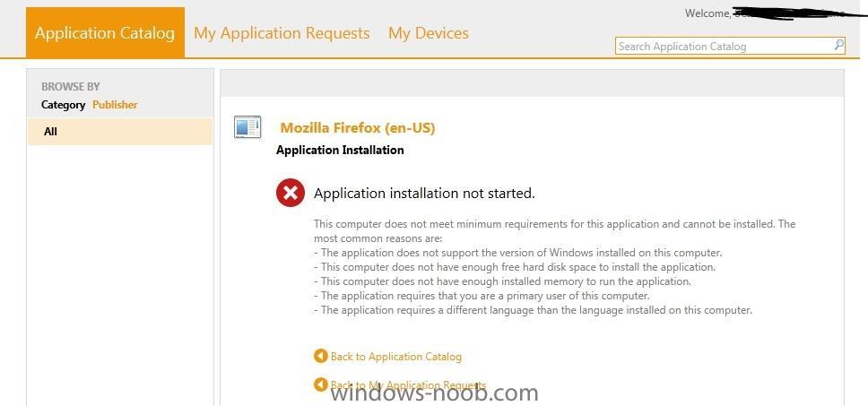Click the Mozilla Firefox application icon

pyautogui.click(x=247, y=126)
